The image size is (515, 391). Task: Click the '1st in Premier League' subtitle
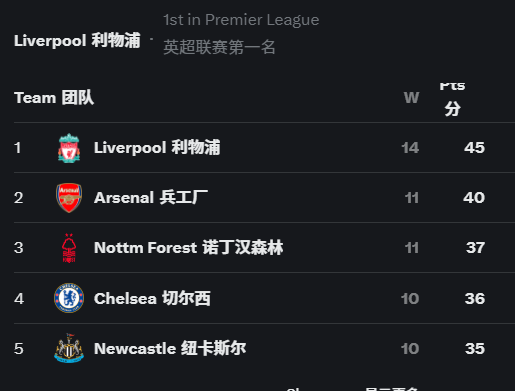(241, 20)
